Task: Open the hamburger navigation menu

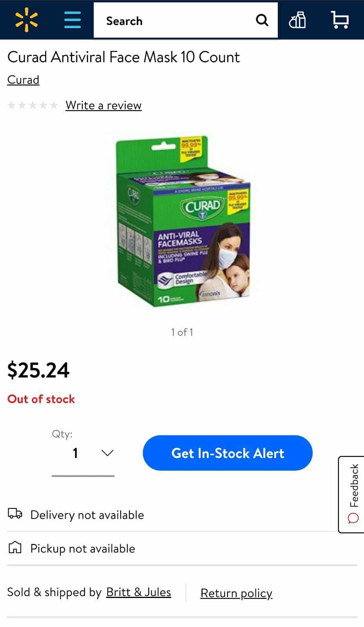Action: (x=72, y=20)
